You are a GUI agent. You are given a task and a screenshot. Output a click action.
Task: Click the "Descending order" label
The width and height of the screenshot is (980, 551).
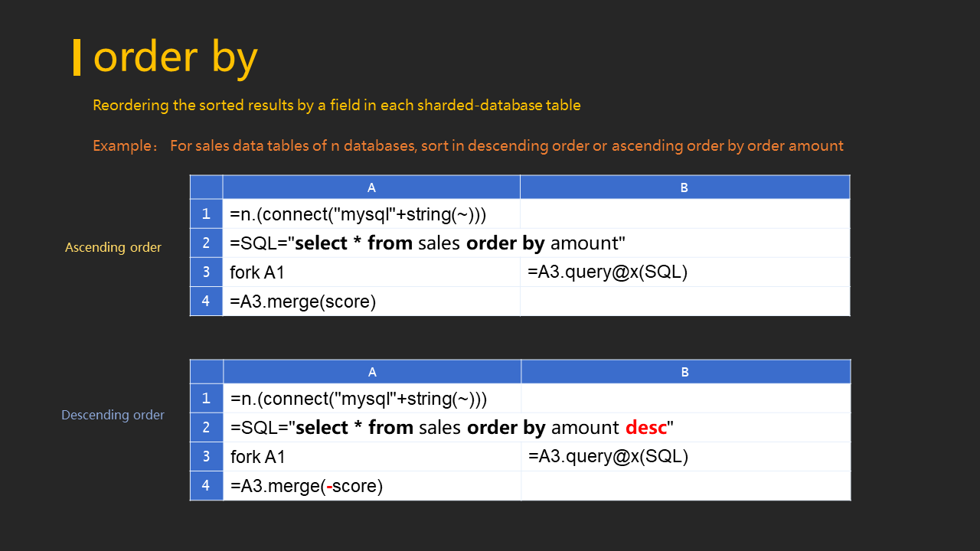113,415
